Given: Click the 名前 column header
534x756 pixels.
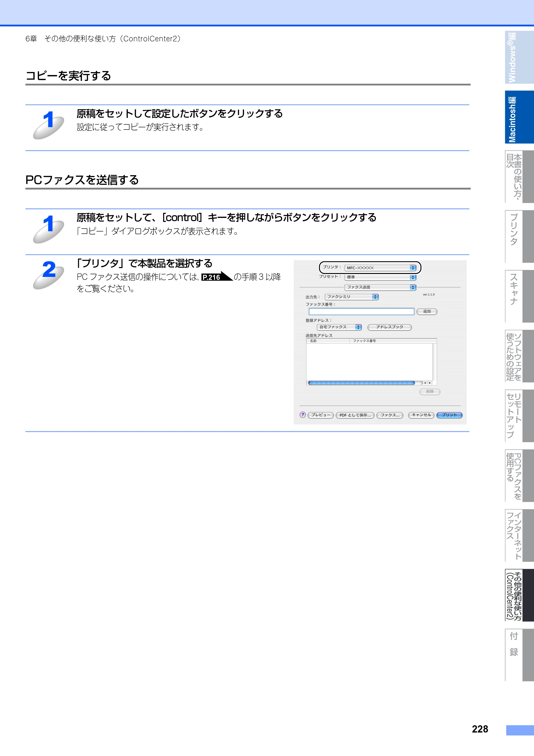Looking at the screenshot, I should click(x=328, y=341).
